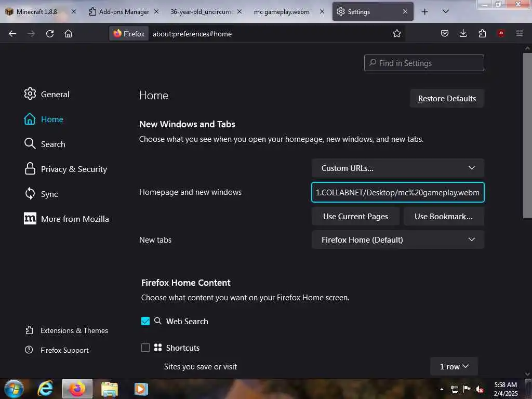532x399 pixels.
Task: Open More from Mozilla category
Action: click(x=66, y=219)
